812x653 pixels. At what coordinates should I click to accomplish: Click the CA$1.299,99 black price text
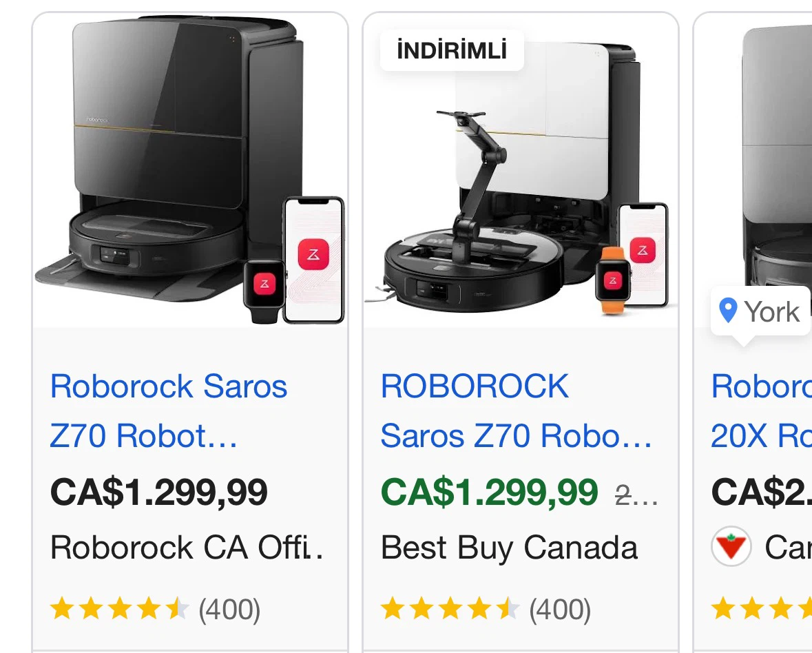pos(159,492)
